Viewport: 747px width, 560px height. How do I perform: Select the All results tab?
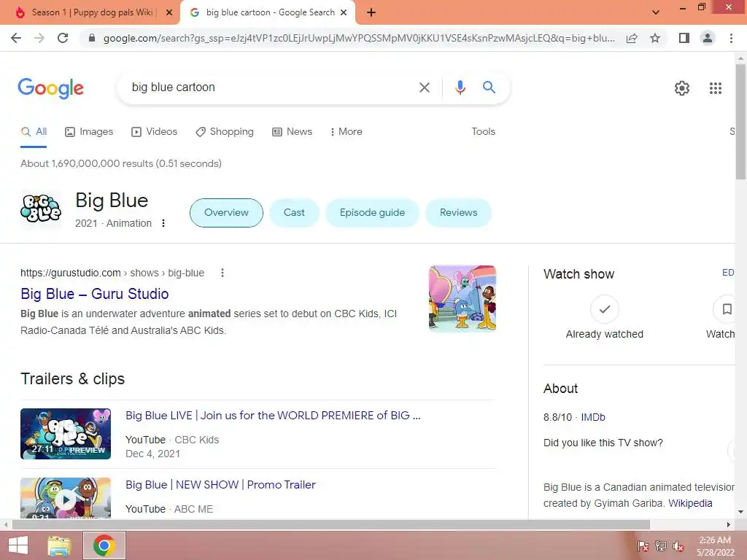34,131
